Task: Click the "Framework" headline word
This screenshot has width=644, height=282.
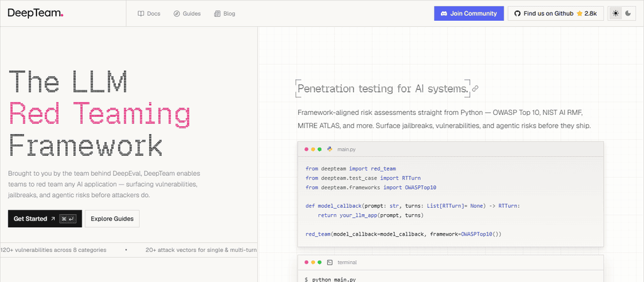Action: tap(85, 145)
